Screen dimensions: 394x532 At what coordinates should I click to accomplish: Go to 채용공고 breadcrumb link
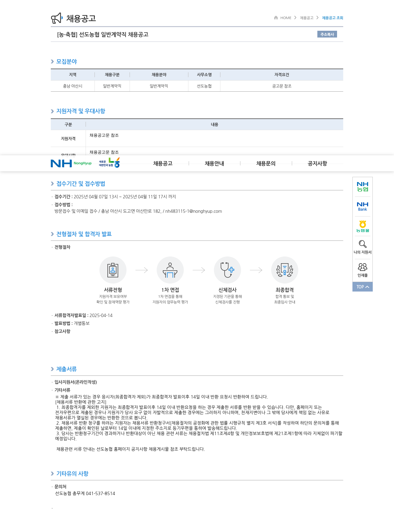point(307,18)
